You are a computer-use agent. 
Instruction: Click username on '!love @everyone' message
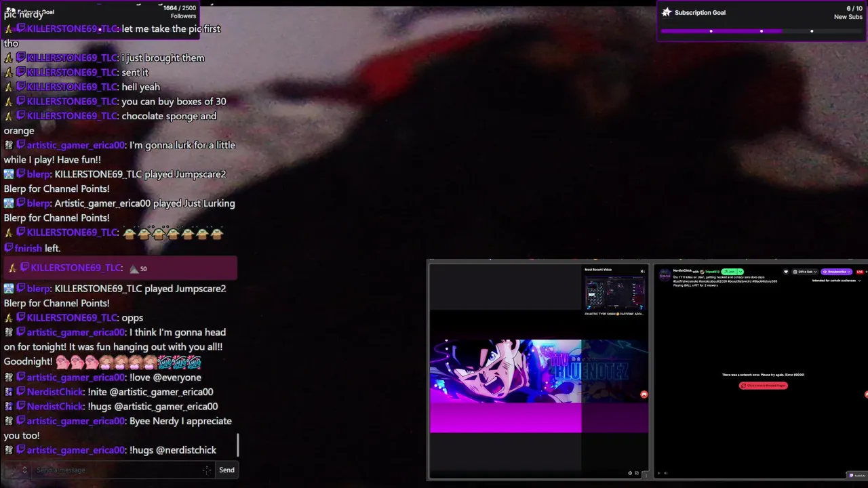(x=77, y=378)
